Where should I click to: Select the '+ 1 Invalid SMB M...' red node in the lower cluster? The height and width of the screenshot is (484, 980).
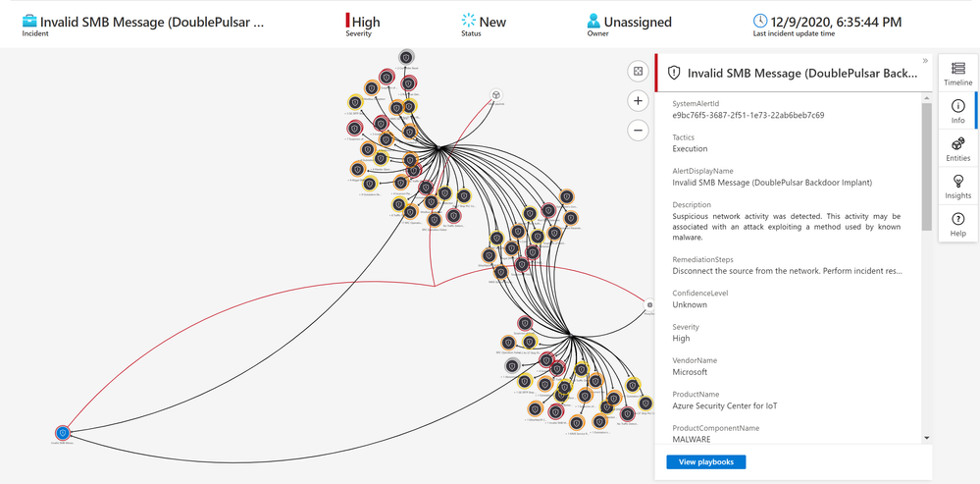[555, 411]
